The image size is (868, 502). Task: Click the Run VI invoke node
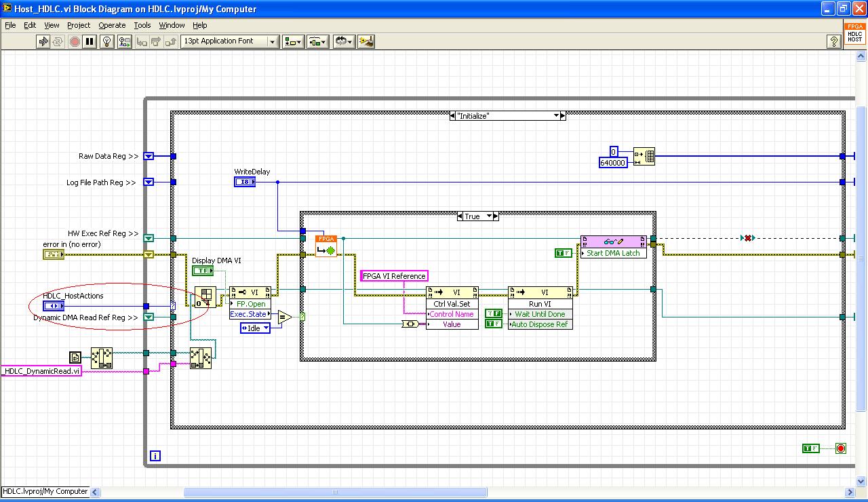tap(540, 304)
